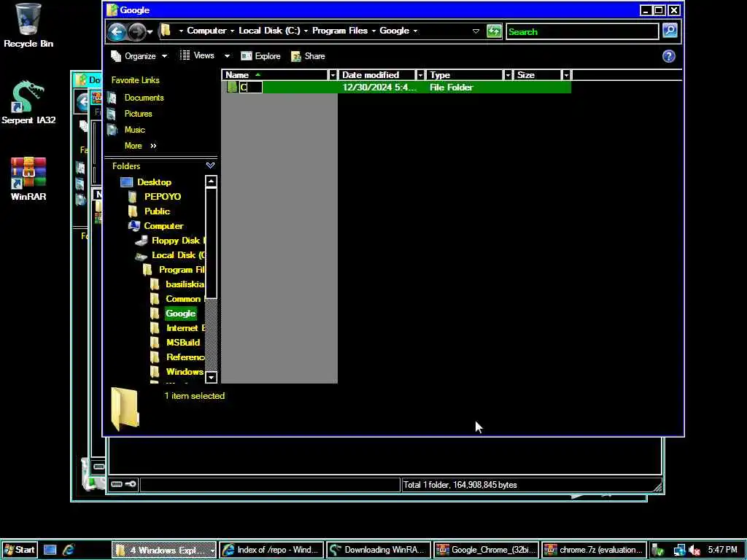
Task: Select Windows folder in tree
Action: (x=185, y=372)
